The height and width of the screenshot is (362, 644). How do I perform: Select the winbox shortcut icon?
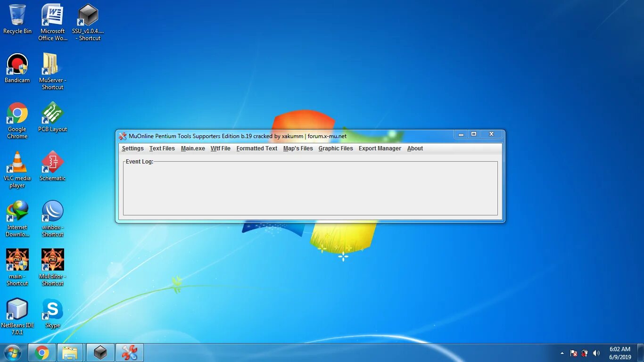tap(52, 218)
